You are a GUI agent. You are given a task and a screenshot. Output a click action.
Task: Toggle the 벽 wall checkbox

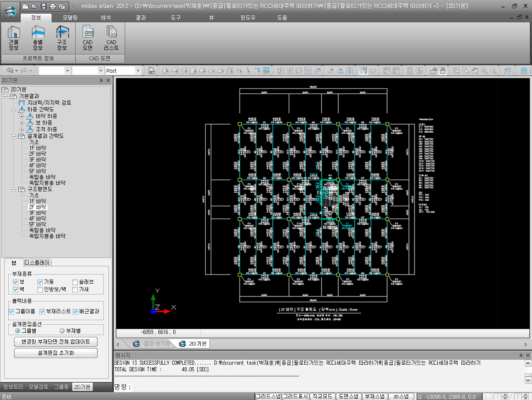point(15,290)
